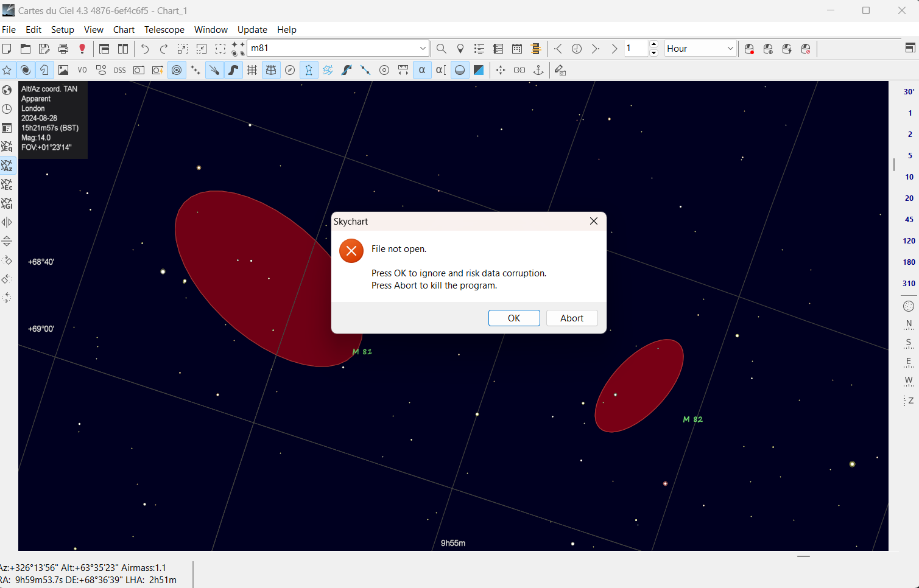Screen dimensions: 919x588
Task: Click the print chart icon
Action: coord(63,49)
